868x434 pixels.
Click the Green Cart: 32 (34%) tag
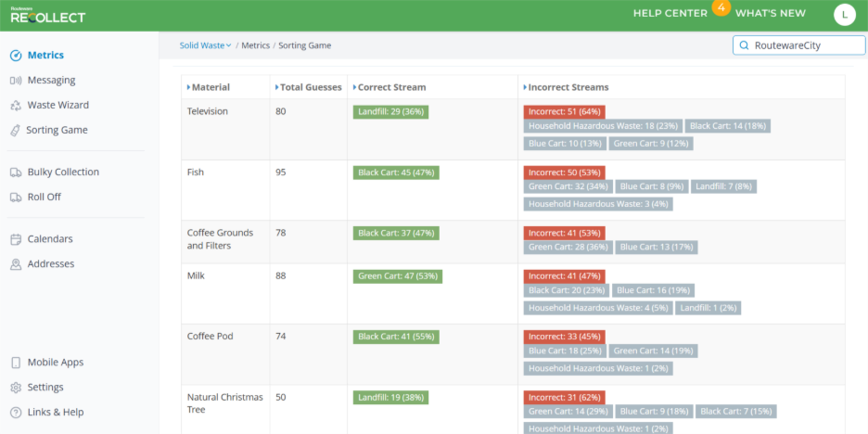(x=568, y=186)
